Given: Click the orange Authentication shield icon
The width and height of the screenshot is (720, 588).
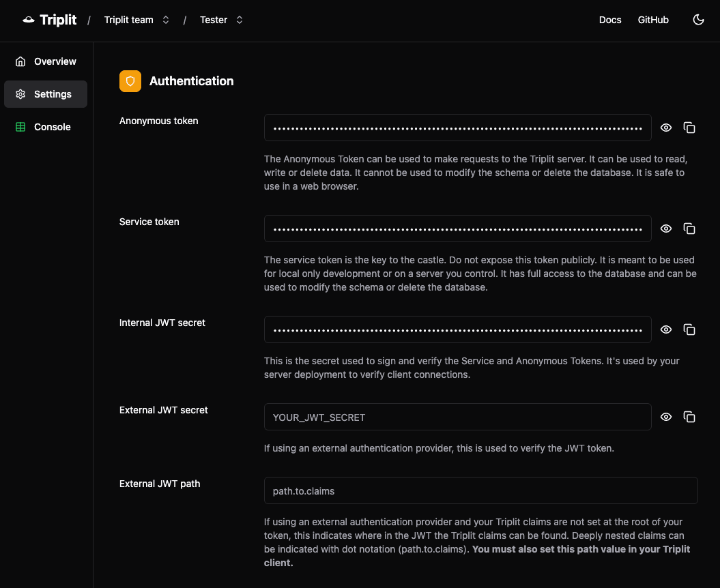Looking at the screenshot, I should tap(130, 80).
